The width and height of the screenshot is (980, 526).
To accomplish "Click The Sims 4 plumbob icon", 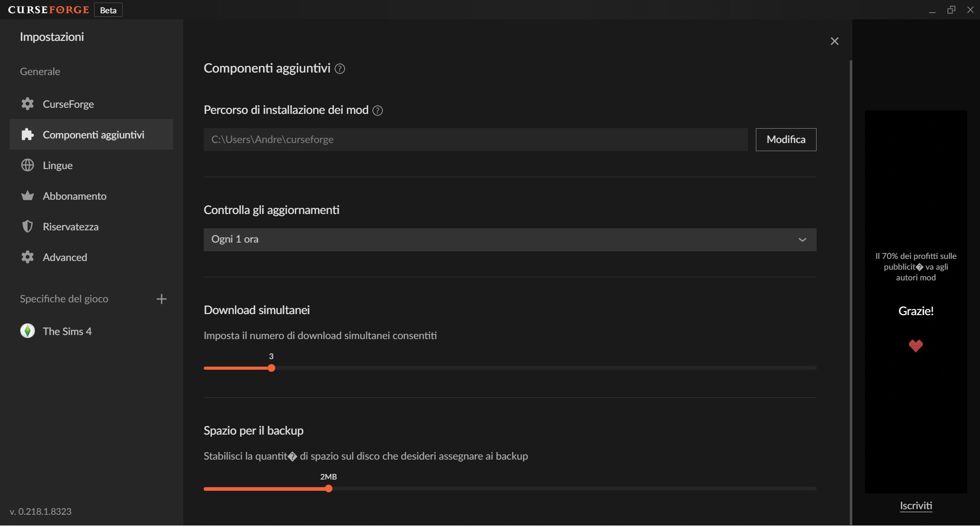I will [28, 331].
